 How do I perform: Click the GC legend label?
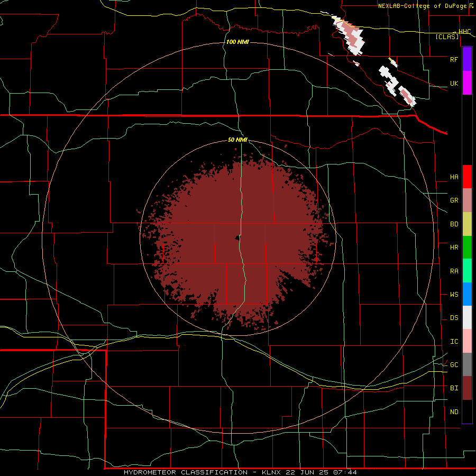454,364
